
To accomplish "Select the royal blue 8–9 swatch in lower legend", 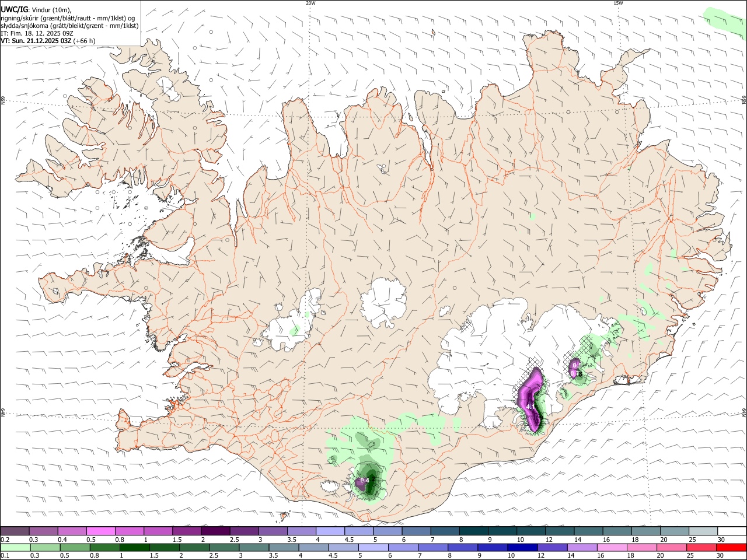I will coord(463,547).
